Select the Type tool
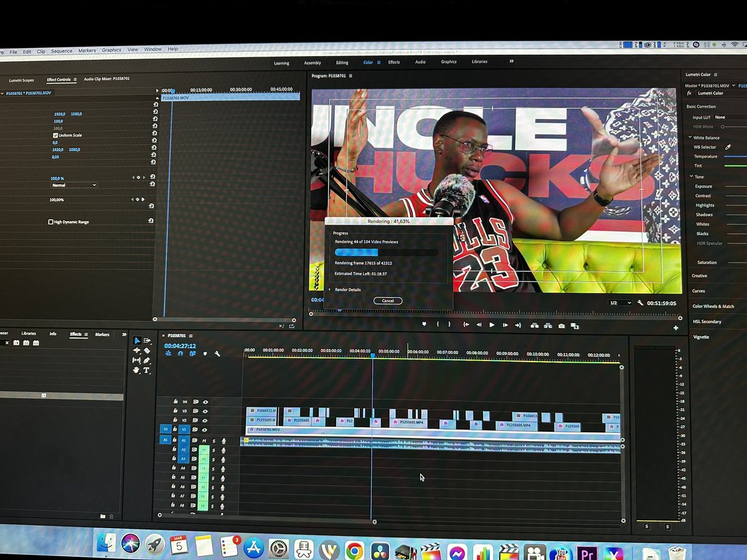 147,370
